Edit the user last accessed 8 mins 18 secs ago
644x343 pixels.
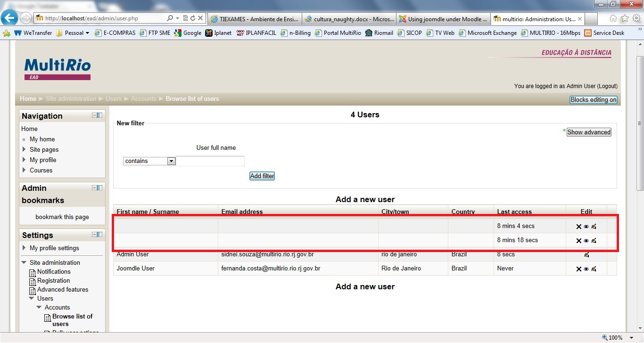point(594,241)
